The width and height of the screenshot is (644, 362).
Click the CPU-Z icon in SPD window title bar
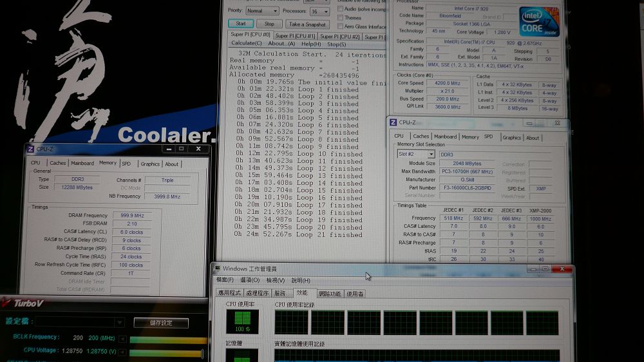[393, 122]
